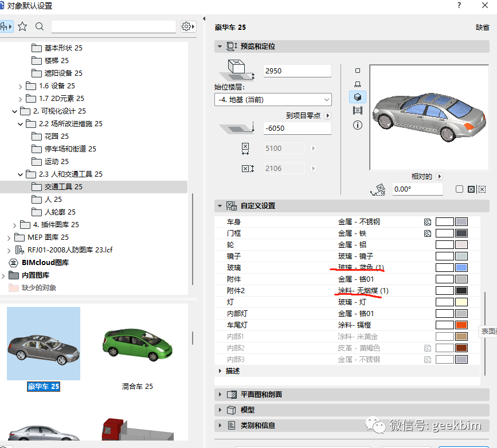
Task: Select the preview picture filmstrip icon
Action: [358, 110]
